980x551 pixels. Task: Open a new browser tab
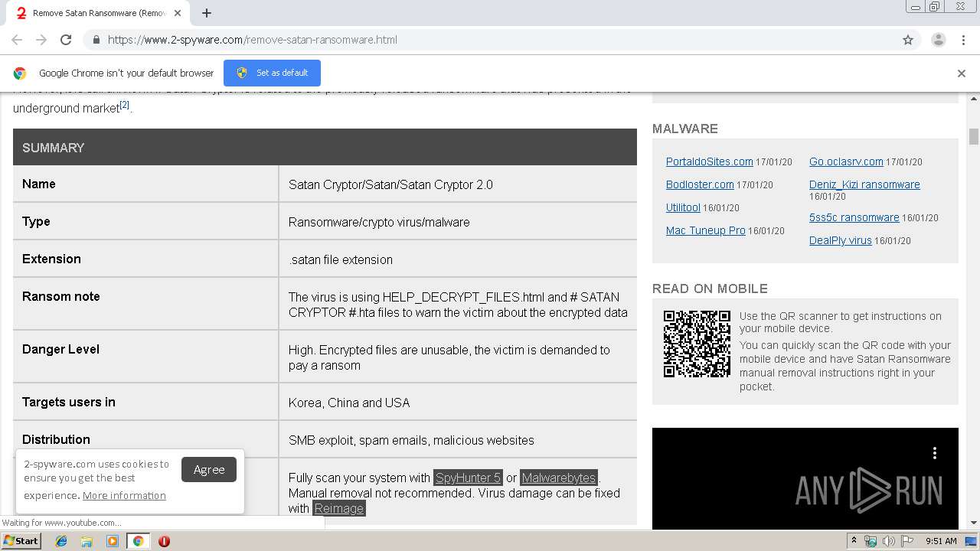pyautogui.click(x=207, y=13)
